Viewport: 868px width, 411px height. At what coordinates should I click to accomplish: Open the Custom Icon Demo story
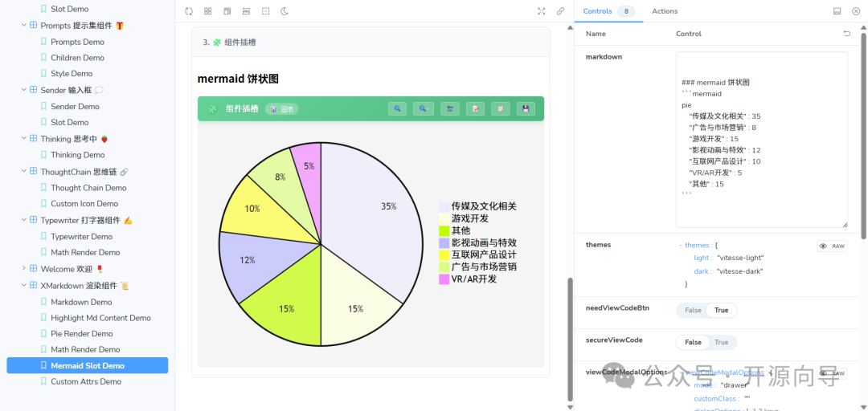(84, 204)
